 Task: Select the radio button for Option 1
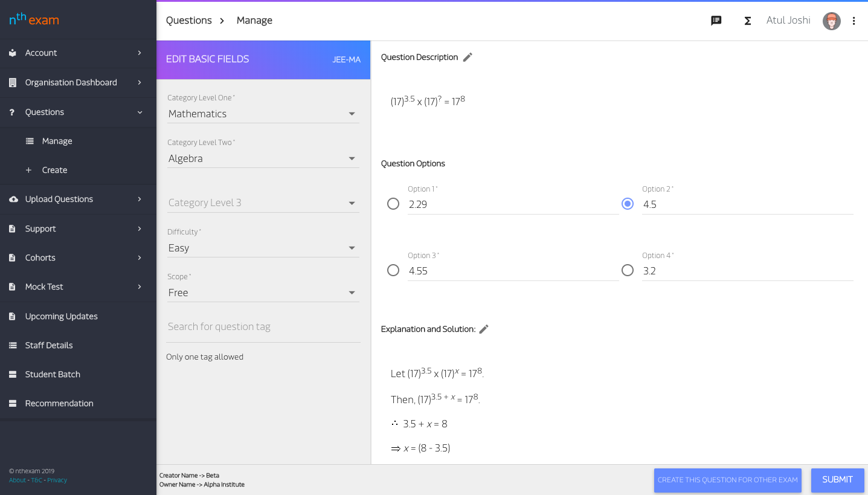click(393, 204)
